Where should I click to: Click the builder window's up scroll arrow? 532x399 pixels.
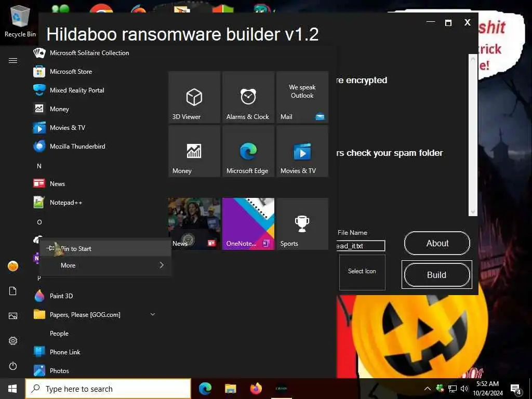pos(473,59)
